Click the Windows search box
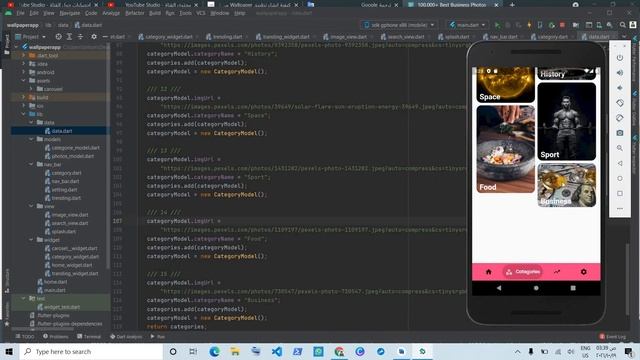Screen dimensions: 640x360 pos(91,351)
